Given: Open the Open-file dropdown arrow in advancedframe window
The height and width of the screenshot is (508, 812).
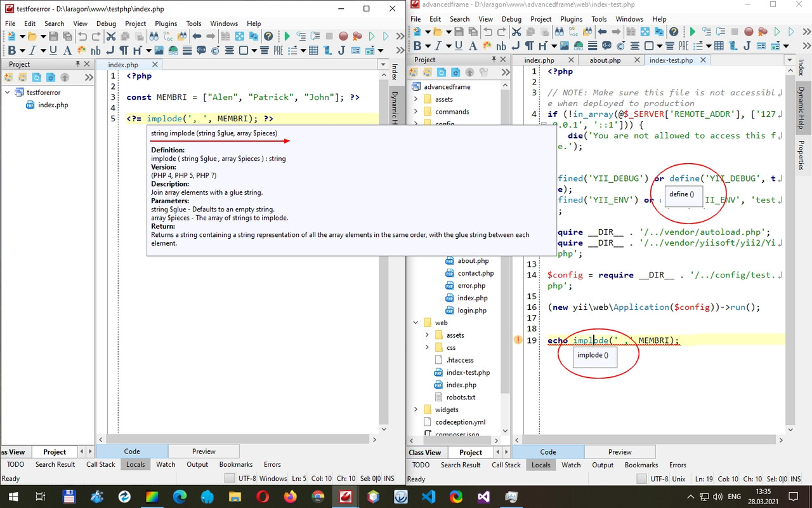Looking at the screenshot, I should [x=449, y=32].
